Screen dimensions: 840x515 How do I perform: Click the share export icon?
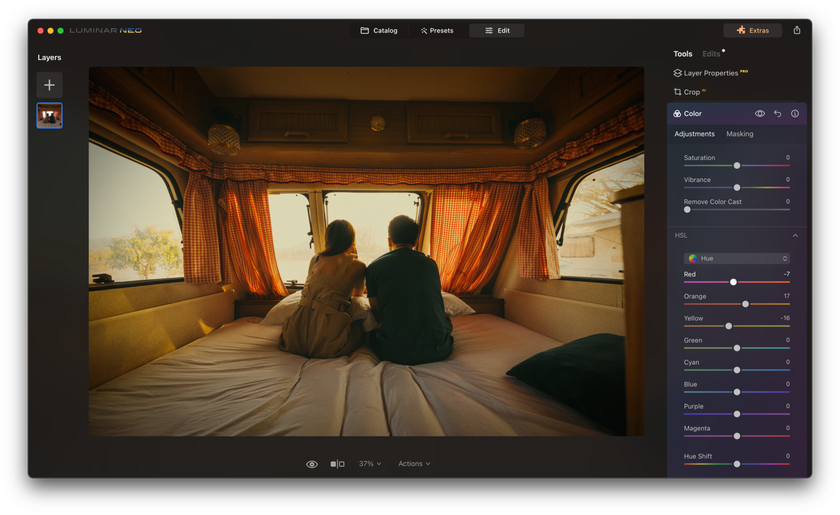(797, 30)
